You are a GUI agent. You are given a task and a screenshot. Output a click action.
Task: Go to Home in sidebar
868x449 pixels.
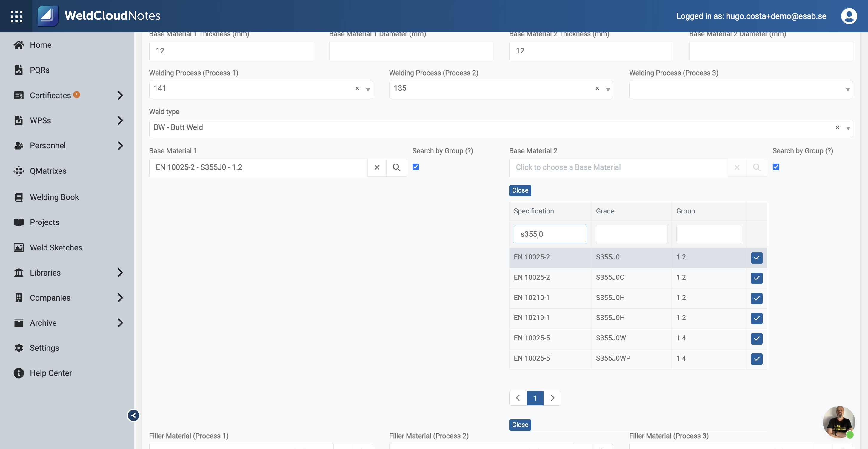click(40, 45)
